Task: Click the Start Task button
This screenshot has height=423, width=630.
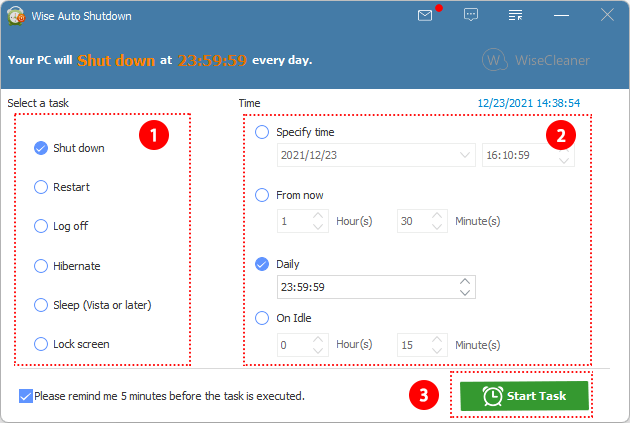Action: click(524, 396)
